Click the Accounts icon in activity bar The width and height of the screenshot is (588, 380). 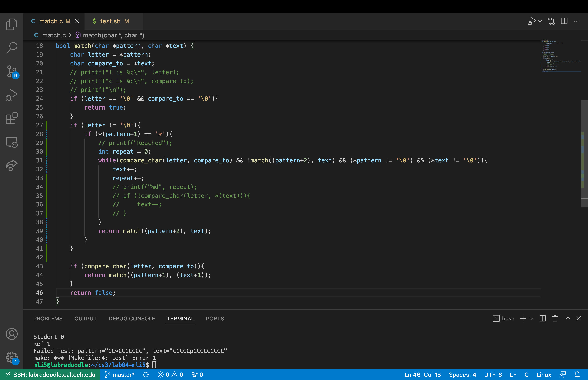(12, 334)
